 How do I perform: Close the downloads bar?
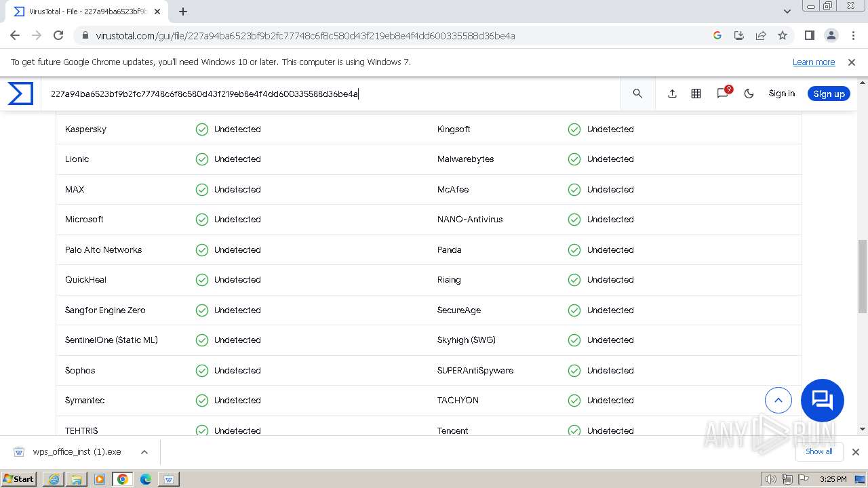point(856,452)
